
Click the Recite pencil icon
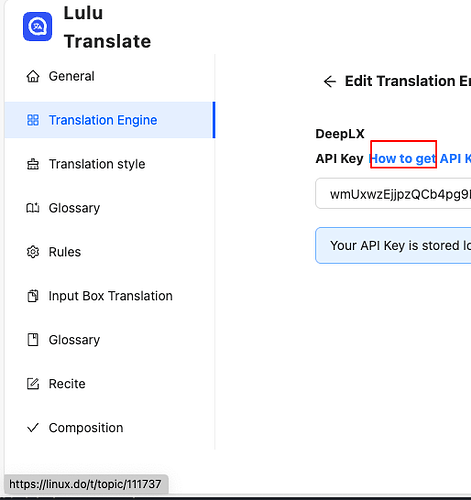pos(33,384)
